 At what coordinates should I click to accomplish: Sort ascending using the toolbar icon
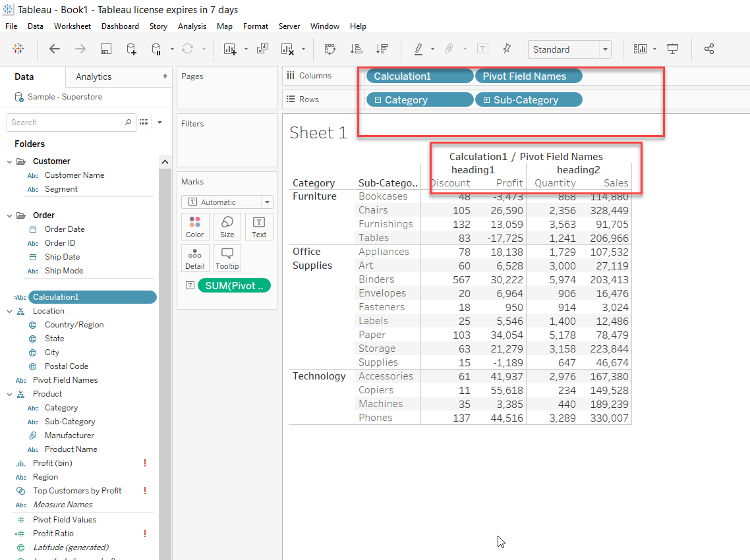click(356, 49)
